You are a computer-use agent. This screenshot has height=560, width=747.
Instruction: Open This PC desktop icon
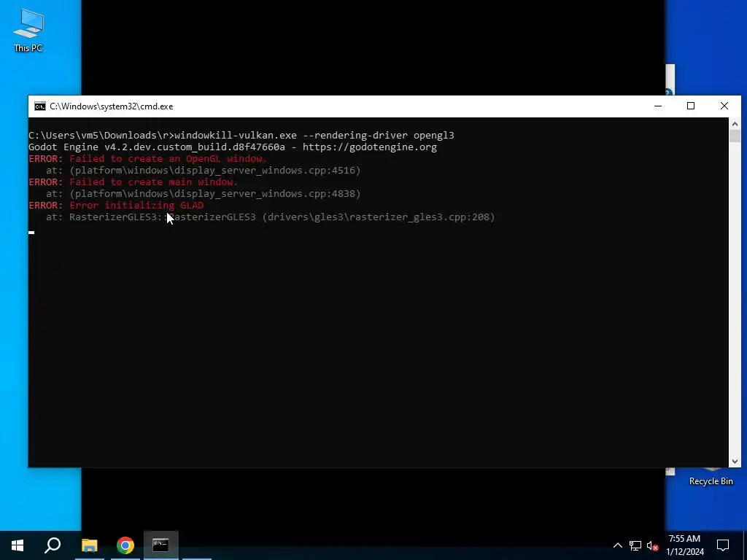click(28, 31)
